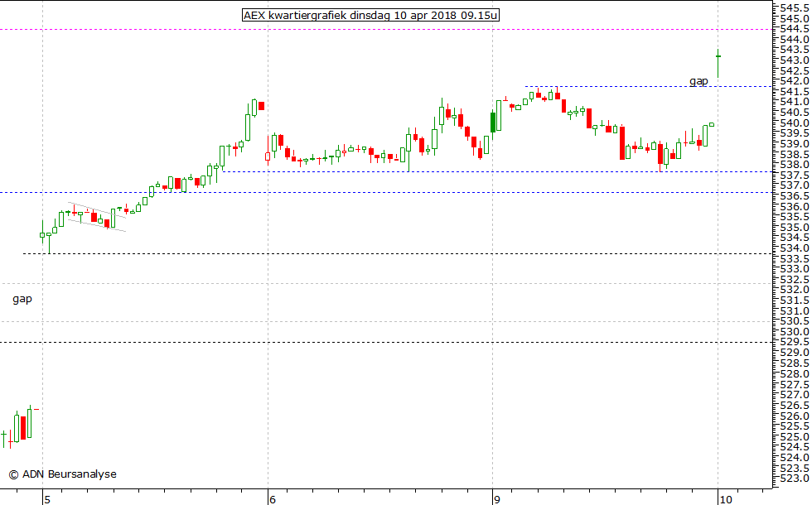Click price label 533.5 on the axis
Image resolution: width=812 pixels, height=505 pixels.
point(795,258)
